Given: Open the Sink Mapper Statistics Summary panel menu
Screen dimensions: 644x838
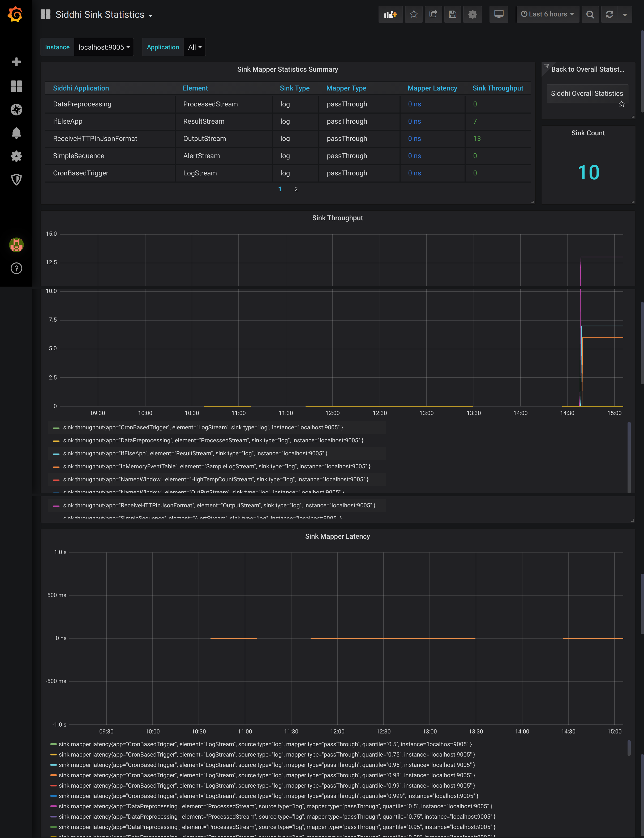Looking at the screenshot, I should pos(287,69).
